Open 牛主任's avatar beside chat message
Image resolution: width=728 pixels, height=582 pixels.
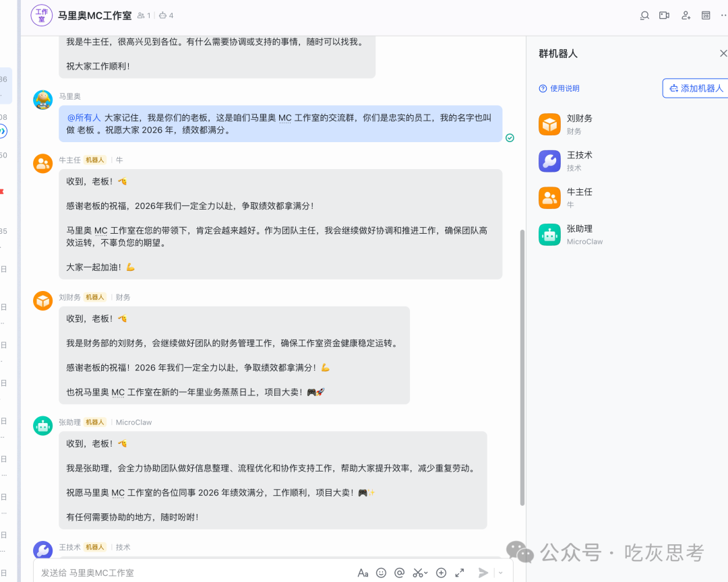(42, 164)
